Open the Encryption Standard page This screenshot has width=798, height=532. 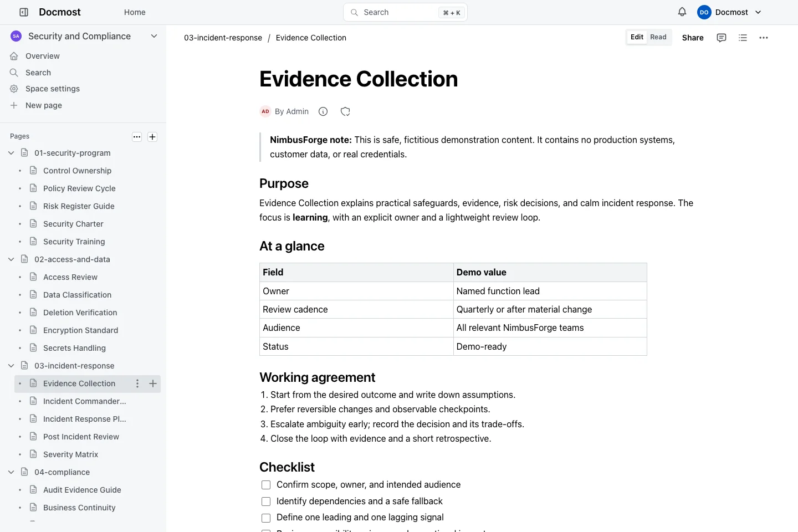click(80, 330)
